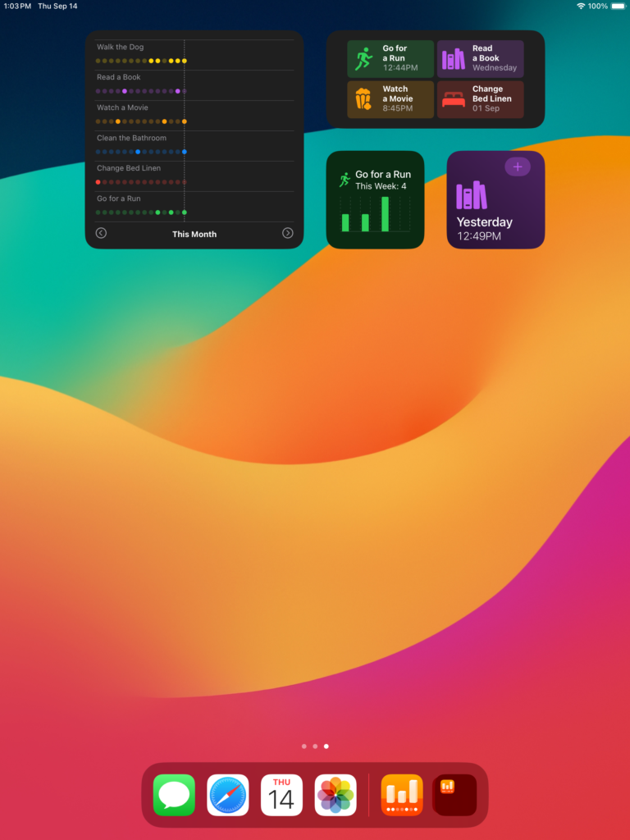630x840 pixels.
Task: Open the Messages app in the dock
Action: (x=174, y=795)
